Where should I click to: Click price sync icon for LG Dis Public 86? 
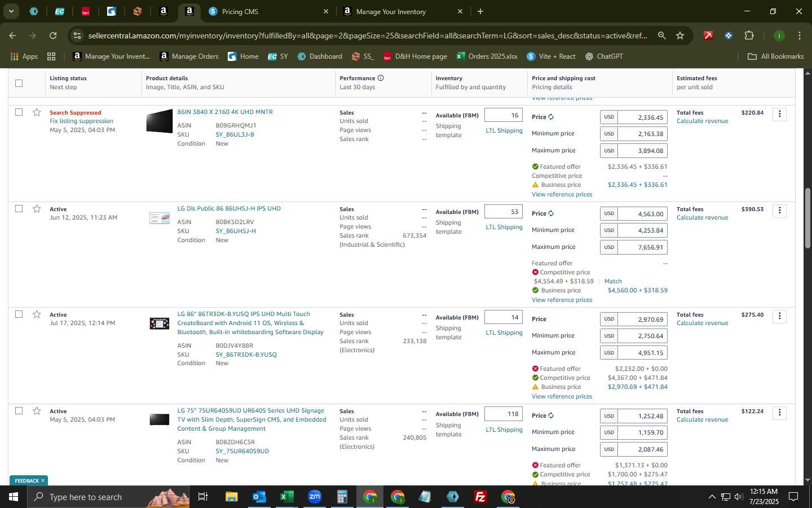551,214
